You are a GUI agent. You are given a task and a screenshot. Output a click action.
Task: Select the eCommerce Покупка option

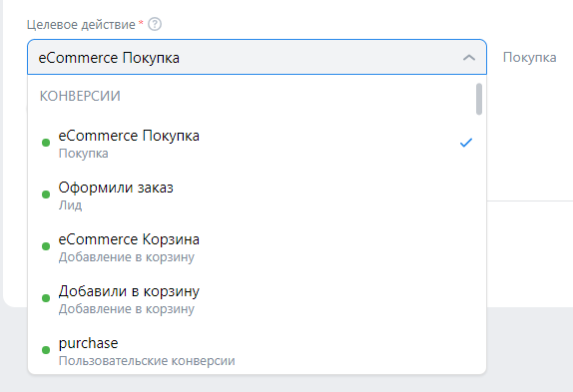[257, 144]
